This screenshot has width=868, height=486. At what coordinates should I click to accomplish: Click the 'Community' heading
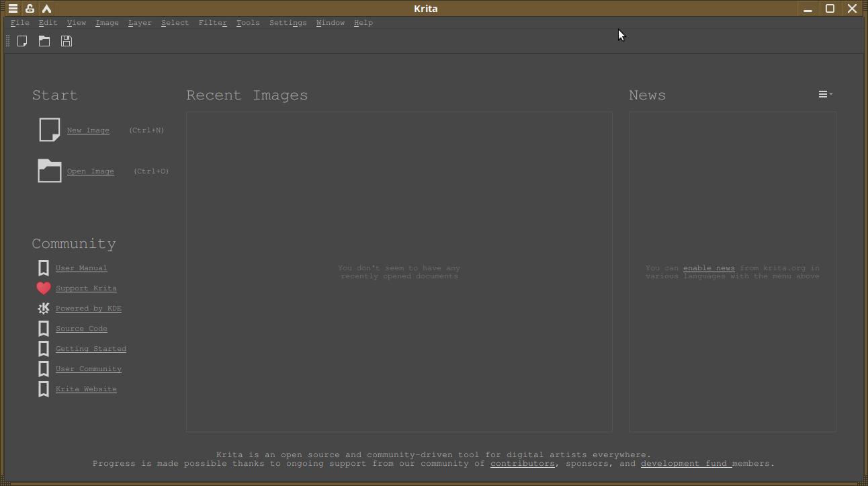click(x=74, y=244)
